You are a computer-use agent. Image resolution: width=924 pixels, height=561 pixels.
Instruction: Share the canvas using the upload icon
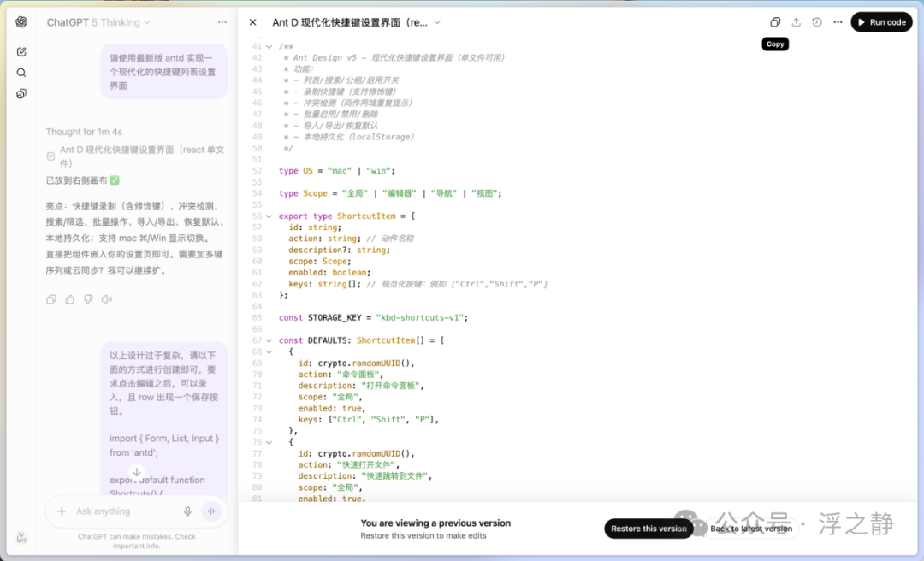[797, 22]
